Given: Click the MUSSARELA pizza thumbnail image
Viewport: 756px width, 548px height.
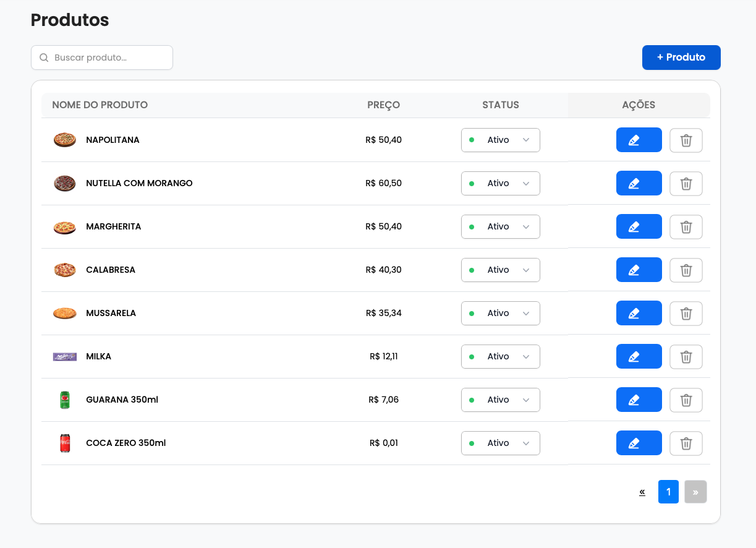Looking at the screenshot, I should tap(64, 313).
